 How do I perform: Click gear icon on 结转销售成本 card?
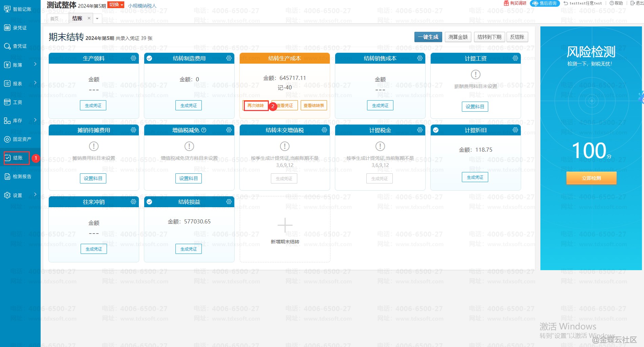420,58
